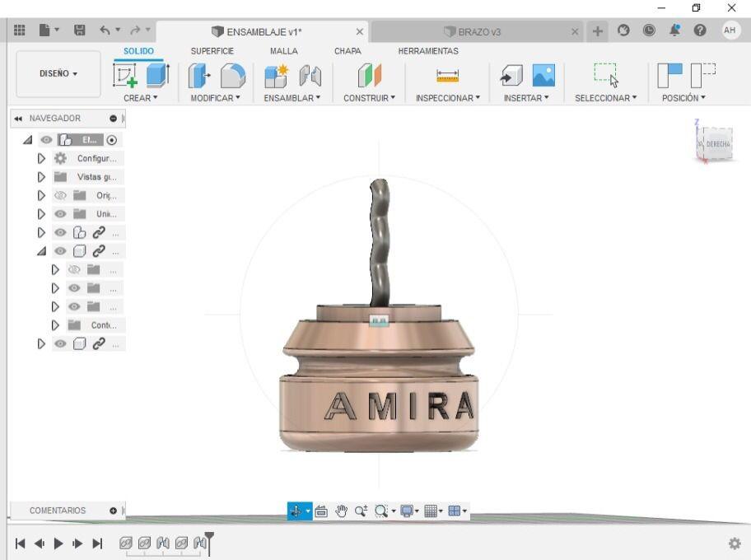Open the grid and snaps settings icon
This screenshot has width=751, height=560.
click(431, 511)
